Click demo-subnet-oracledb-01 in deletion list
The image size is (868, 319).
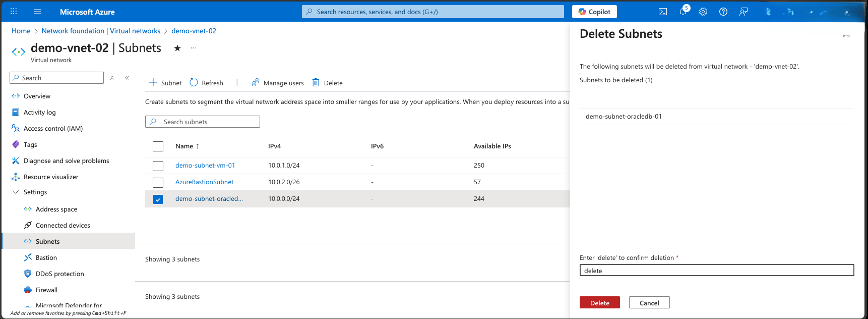[x=624, y=116]
